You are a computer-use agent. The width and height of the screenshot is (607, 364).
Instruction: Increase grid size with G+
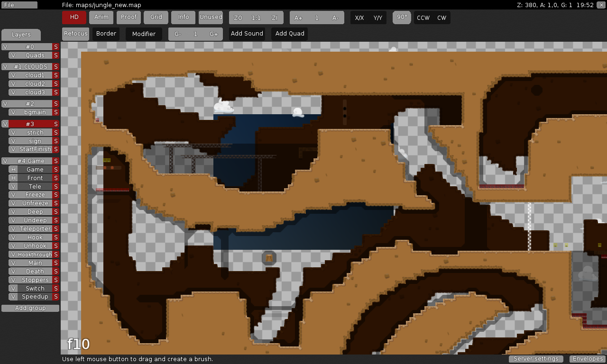[x=213, y=34]
